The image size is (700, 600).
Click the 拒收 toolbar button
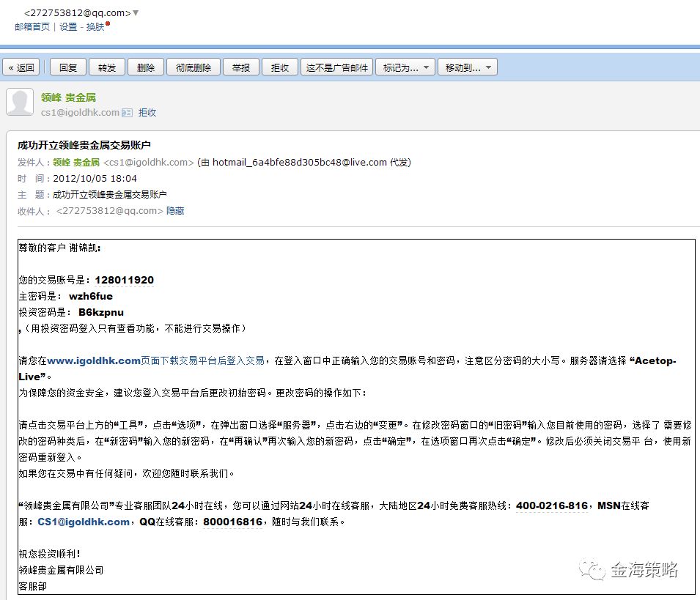(x=279, y=67)
